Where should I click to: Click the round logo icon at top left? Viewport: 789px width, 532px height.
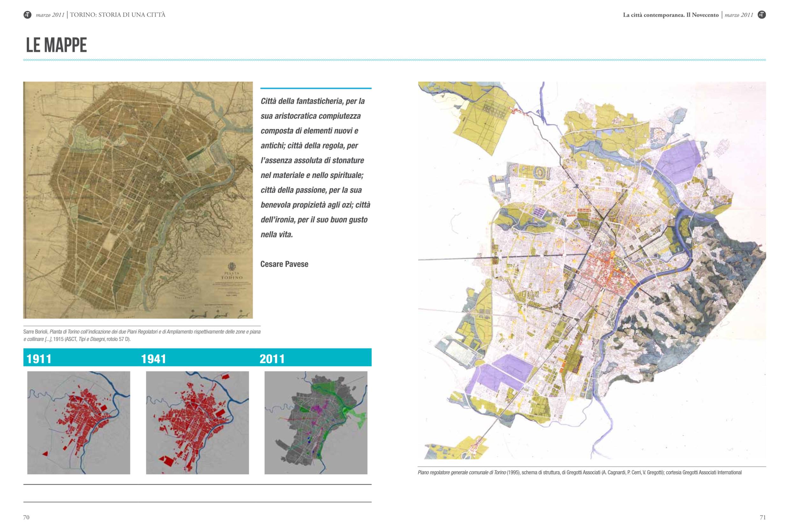click(27, 15)
